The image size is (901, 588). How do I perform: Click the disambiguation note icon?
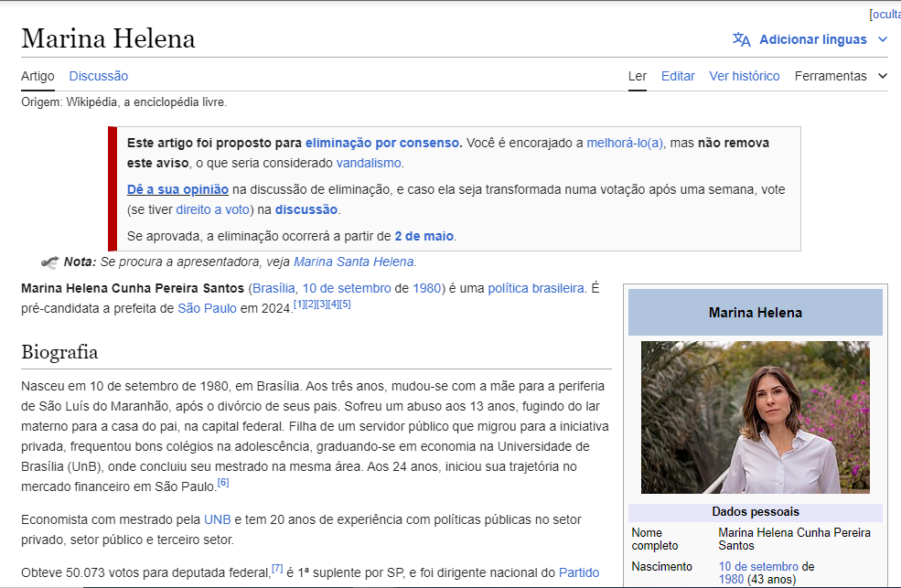coord(50,262)
